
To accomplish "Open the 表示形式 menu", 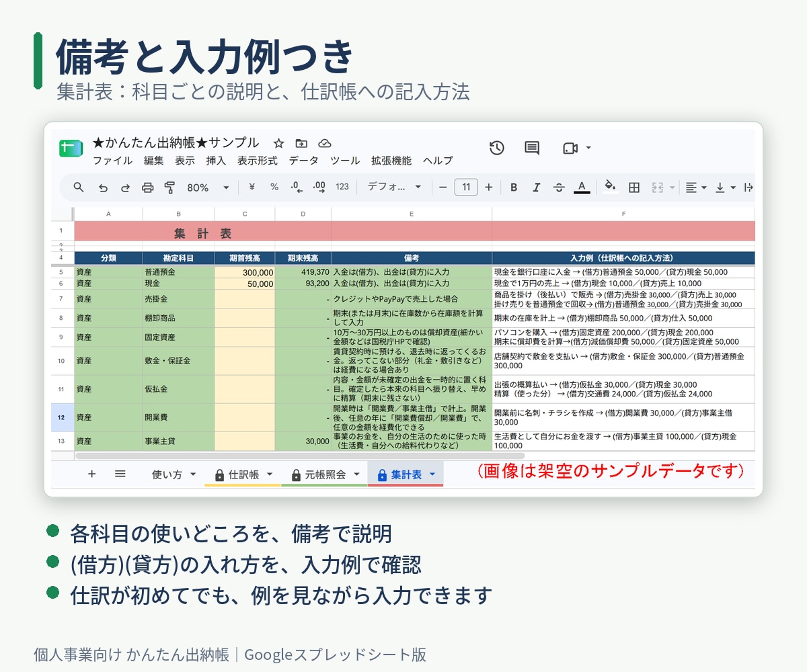I will [258, 161].
